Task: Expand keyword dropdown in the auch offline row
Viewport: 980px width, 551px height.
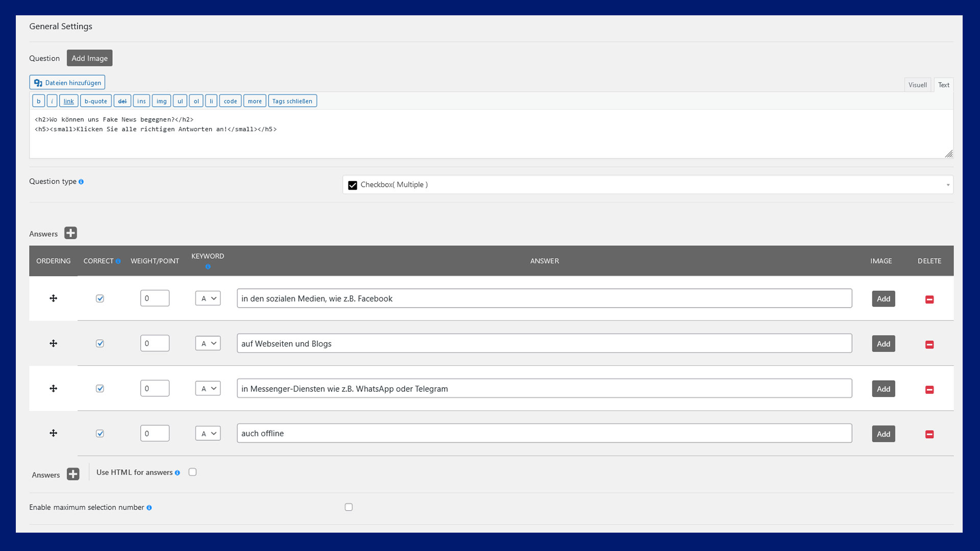Action: tap(208, 433)
